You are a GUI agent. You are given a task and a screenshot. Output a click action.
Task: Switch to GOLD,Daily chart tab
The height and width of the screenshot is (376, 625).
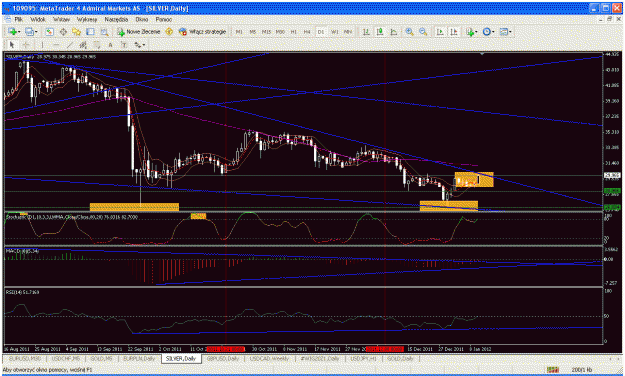point(401,359)
